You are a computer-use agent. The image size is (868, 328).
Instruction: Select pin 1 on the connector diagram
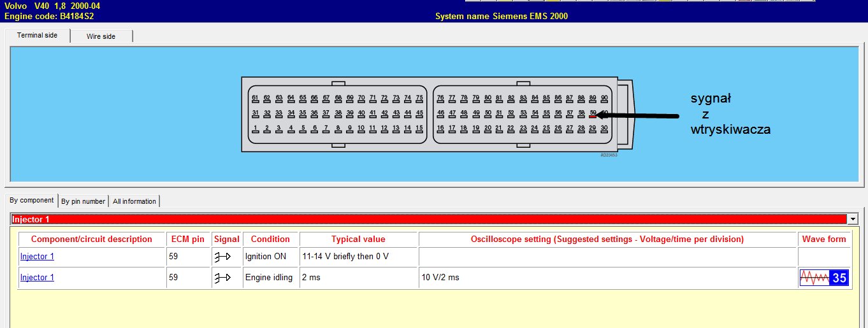pyautogui.click(x=255, y=130)
